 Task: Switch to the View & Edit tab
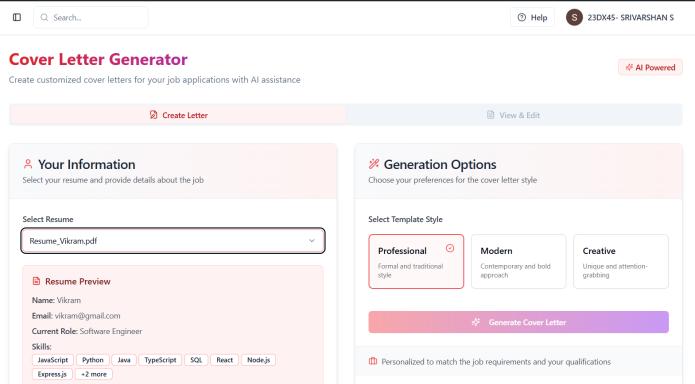514,115
